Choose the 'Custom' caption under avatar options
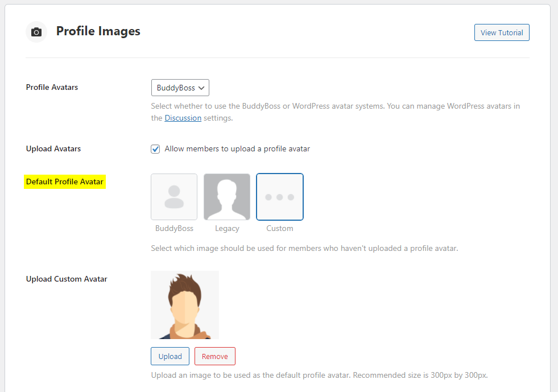The height and width of the screenshot is (392, 558). [x=280, y=228]
